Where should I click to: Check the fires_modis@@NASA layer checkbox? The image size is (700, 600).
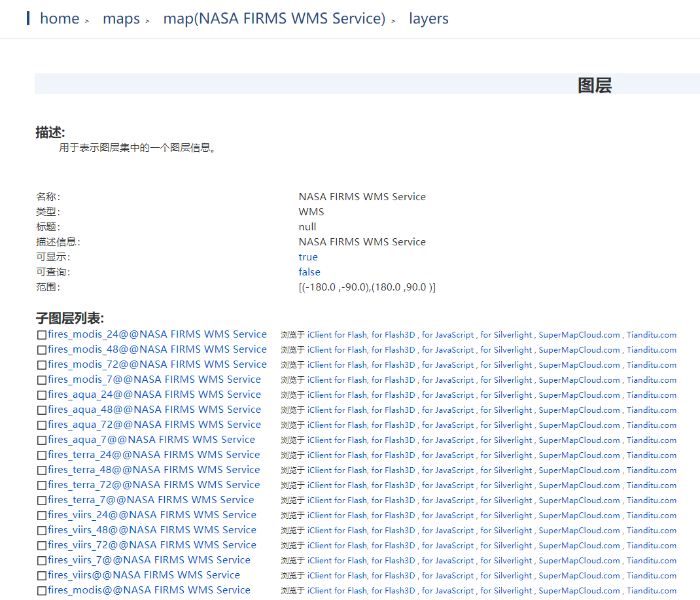pyautogui.click(x=42, y=591)
